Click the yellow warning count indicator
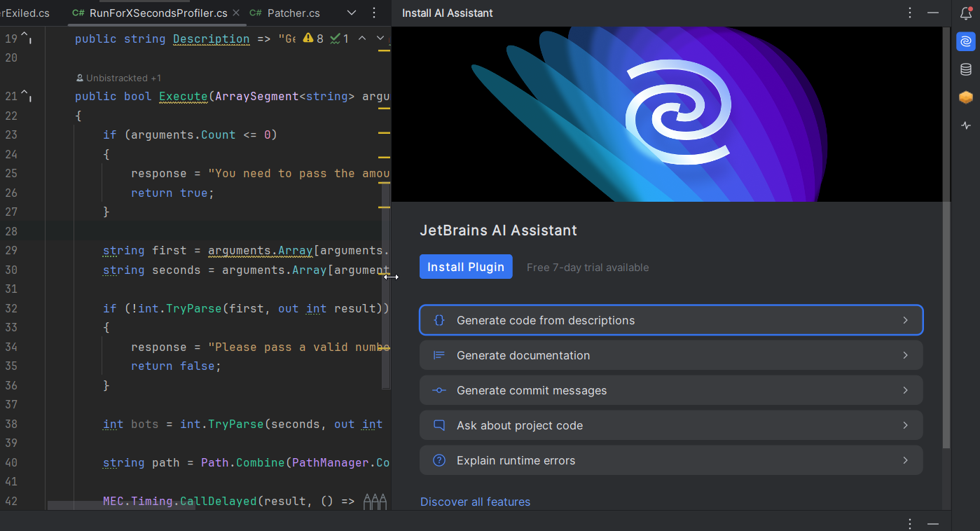This screenshot has height=531, width=980. (313, 39)
